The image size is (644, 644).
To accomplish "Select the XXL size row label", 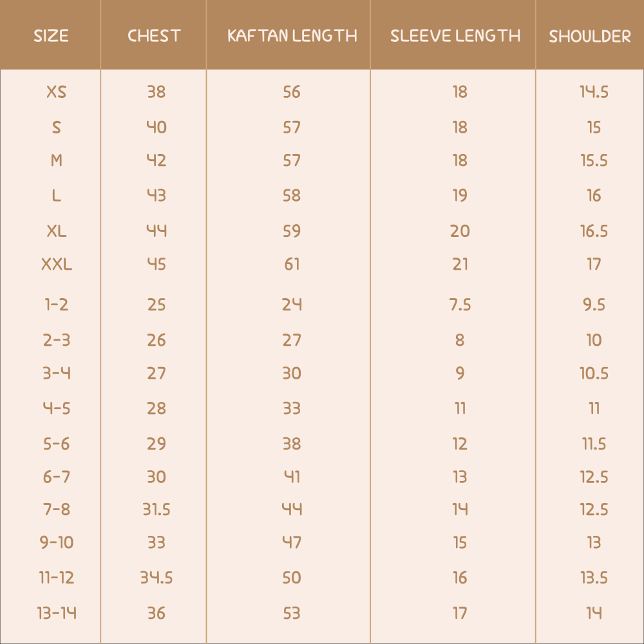I will coord(57,264).
